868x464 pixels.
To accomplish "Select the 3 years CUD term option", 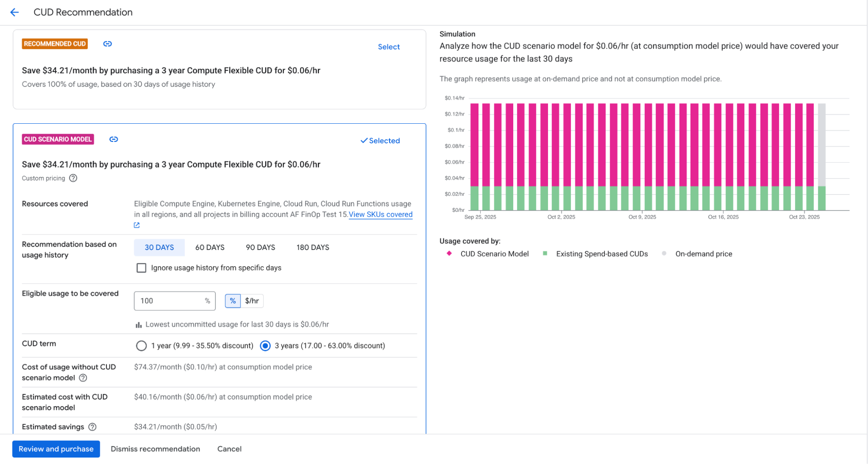I will pyautogui.click(x=265, y=346).
